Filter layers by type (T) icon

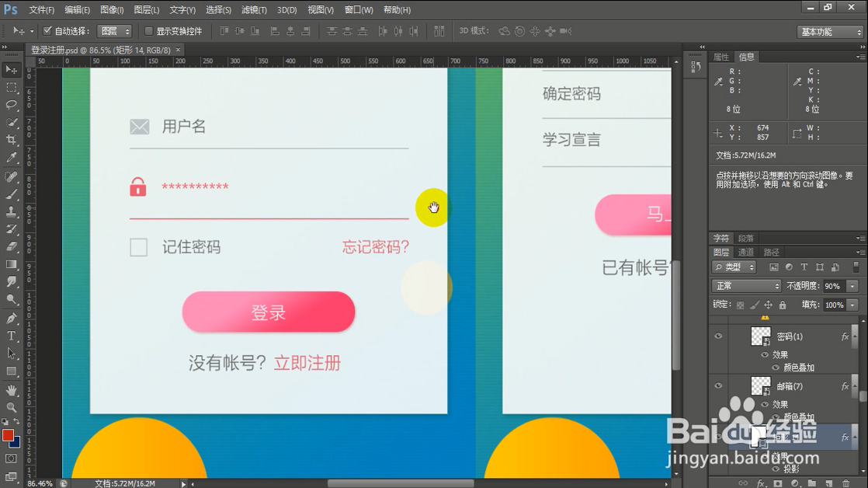(804, 267)
